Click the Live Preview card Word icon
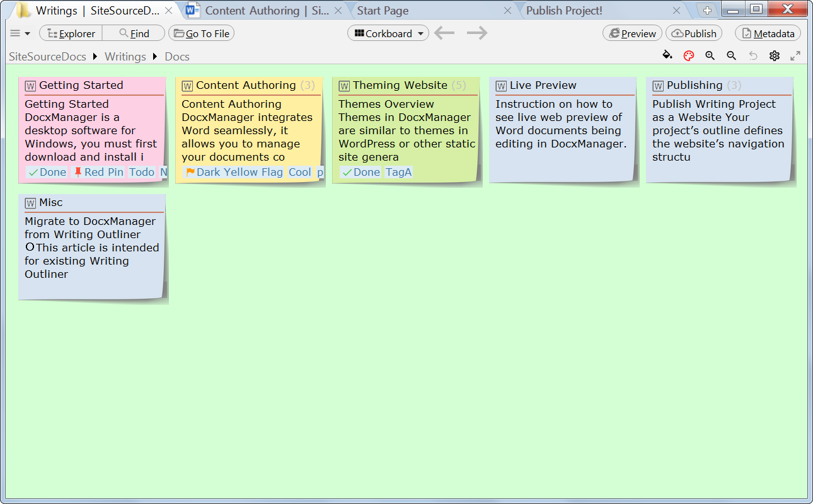This screenshot has width=813, height=504. (x=501, y=86)
